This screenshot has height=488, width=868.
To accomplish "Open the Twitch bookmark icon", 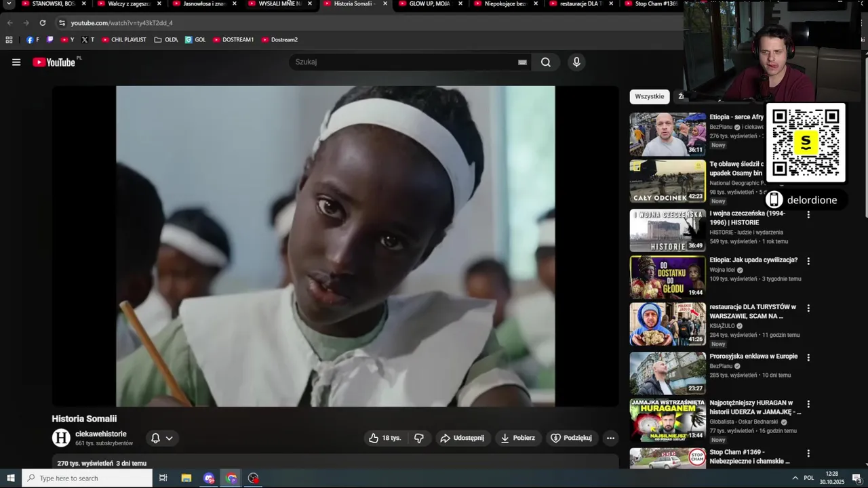I will (x=50, y=39).
